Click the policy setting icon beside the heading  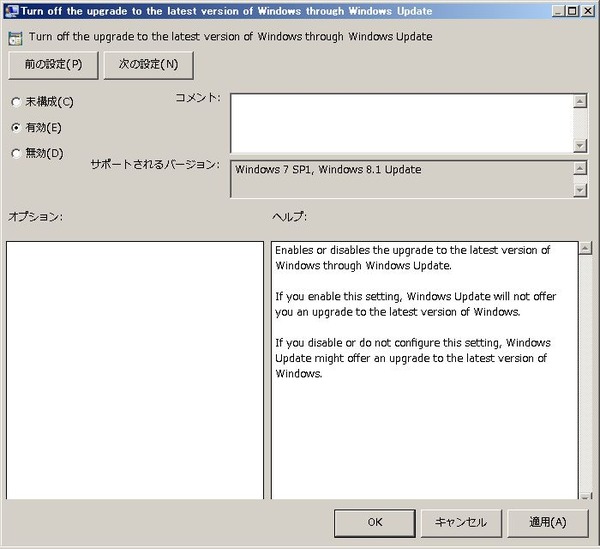[15, 38]
